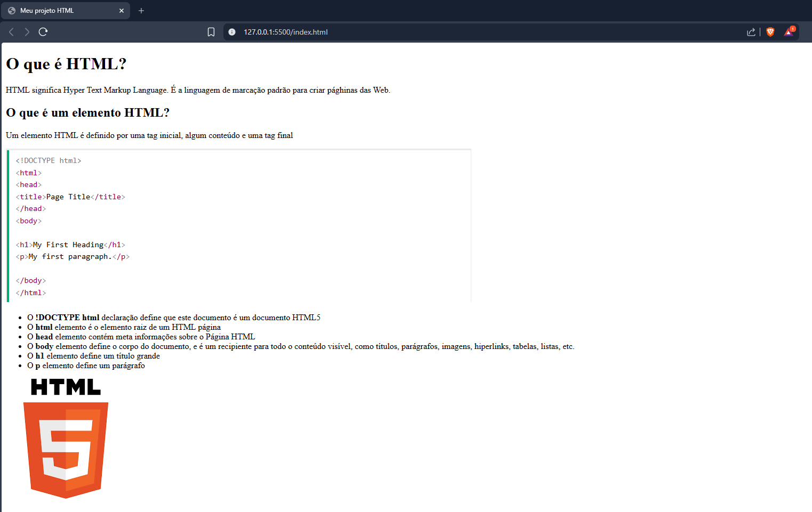Click the opening '<html>' code line
Screen dimensions: 812x512
[x=29, y=173]
